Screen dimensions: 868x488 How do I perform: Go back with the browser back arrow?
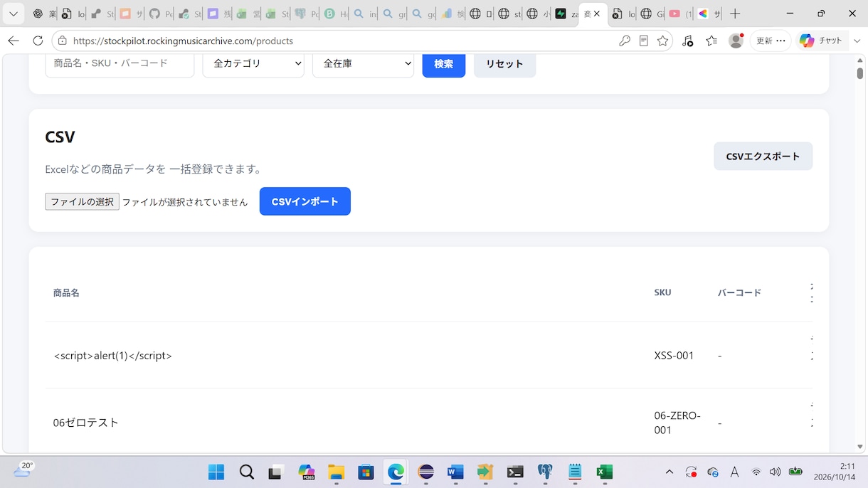tap(14, 41)
